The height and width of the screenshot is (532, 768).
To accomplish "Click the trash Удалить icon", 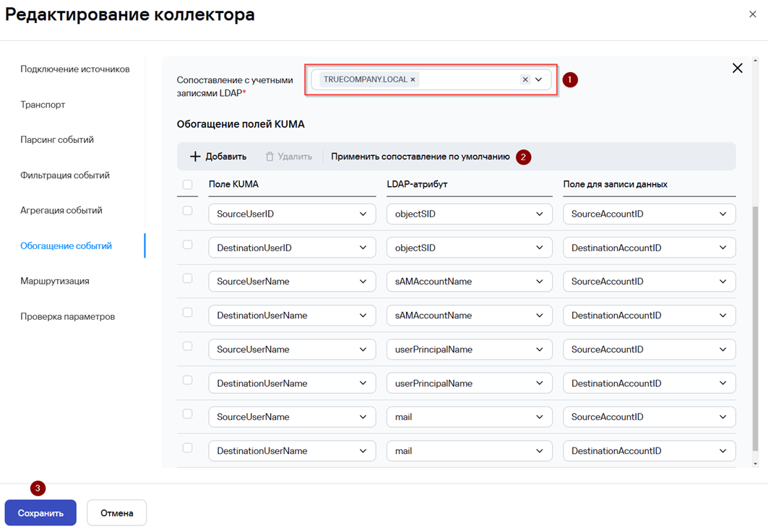I will 270,157.
